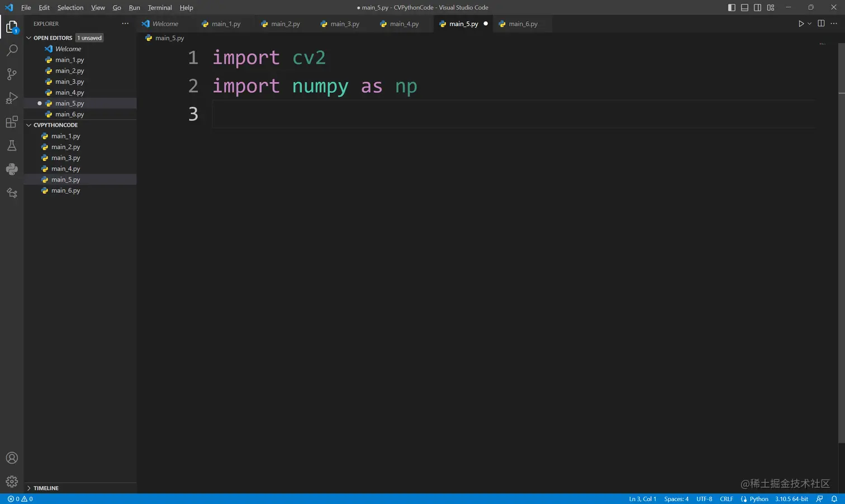Change end of line sequence CRLF
The width and height of the screenshot is (845, 504).
click(x=727, y=499)
